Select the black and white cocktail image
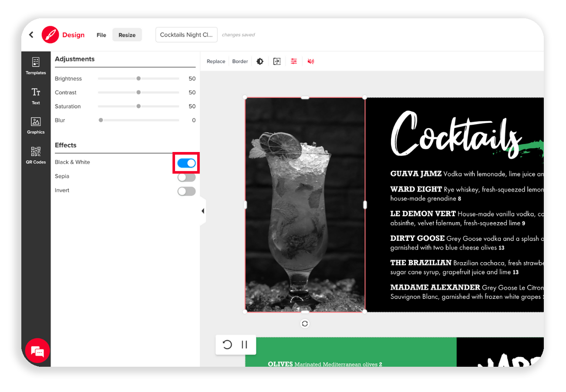Image resolution: width=566 pixels, height=392 pixels. (305, 205)
